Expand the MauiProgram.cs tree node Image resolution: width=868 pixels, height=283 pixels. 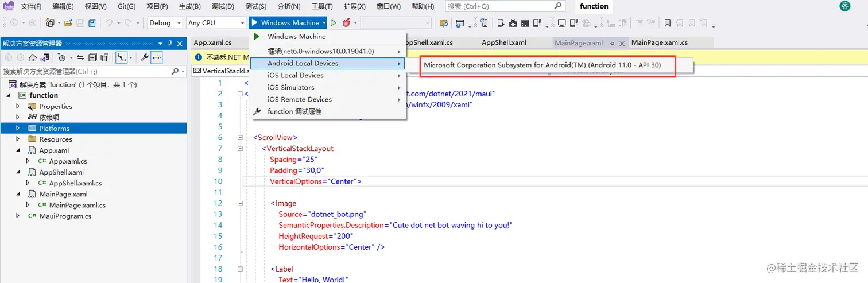18,216
